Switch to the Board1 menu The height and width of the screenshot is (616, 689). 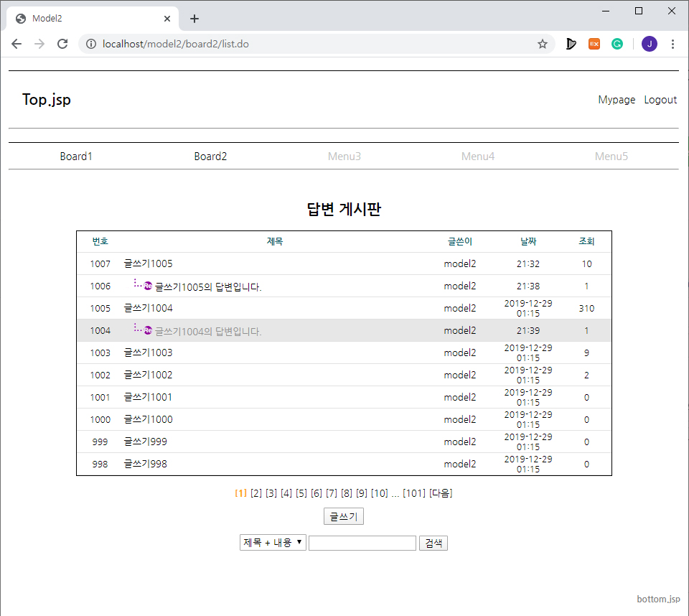[x=76, y=156]
